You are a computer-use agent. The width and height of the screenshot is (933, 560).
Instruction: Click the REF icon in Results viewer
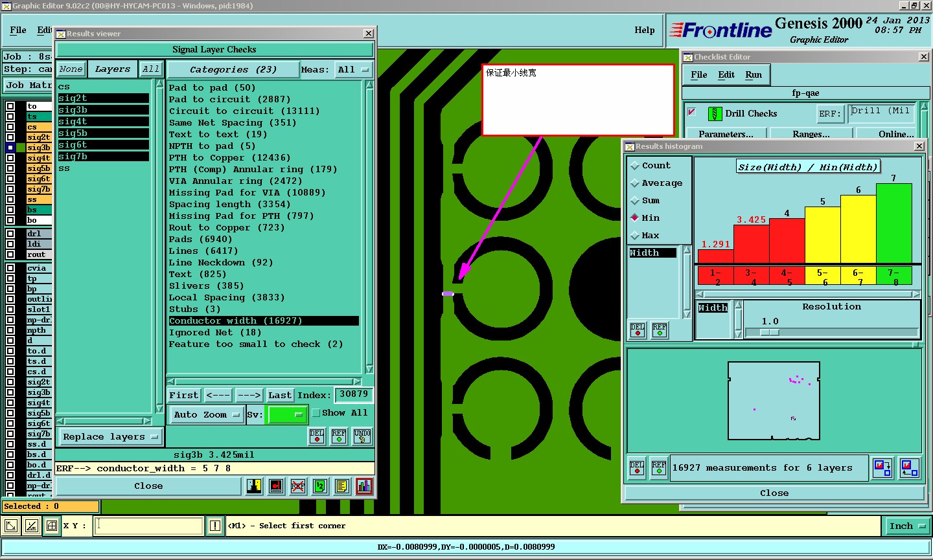[339, 437]
